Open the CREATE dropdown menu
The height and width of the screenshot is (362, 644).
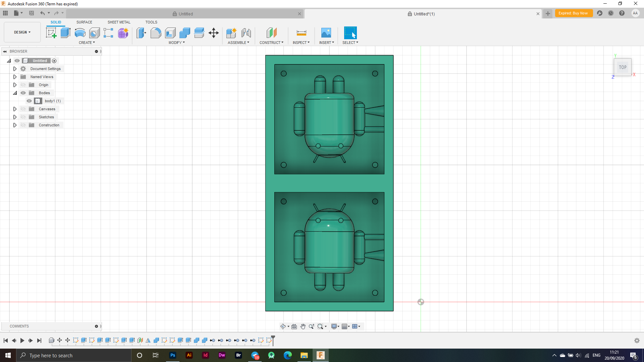(x=87, y=43)
